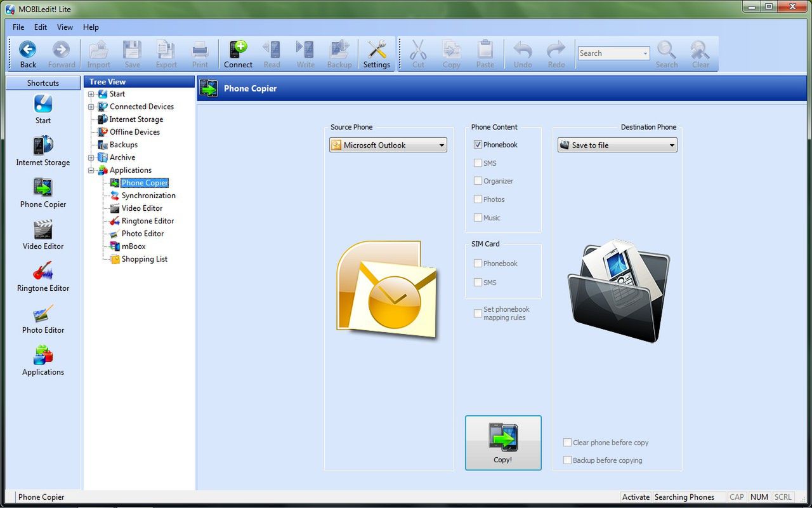The height and width of the screenshot is (508, 812).
Task: Click the Save toolbar icon
Action: coord(132,54)
